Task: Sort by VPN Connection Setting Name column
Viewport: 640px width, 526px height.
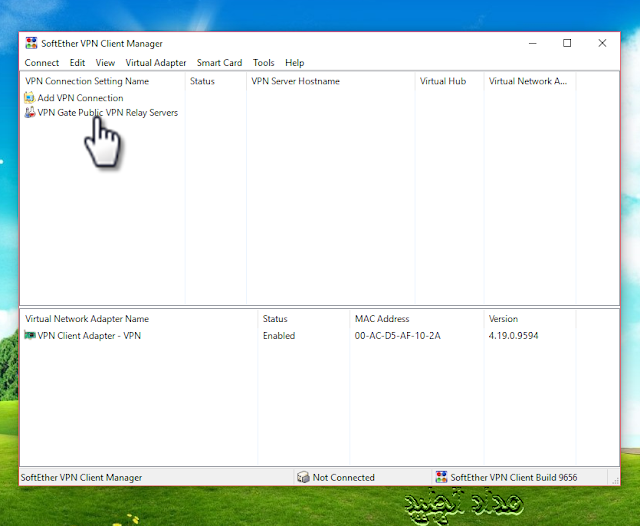Action: point(102,81)
